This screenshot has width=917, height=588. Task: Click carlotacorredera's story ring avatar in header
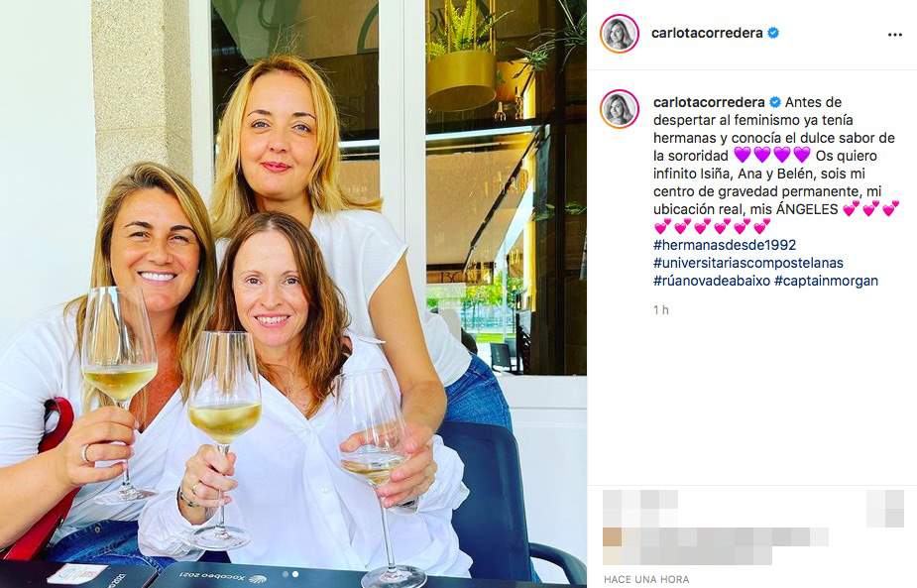[620, 32]
